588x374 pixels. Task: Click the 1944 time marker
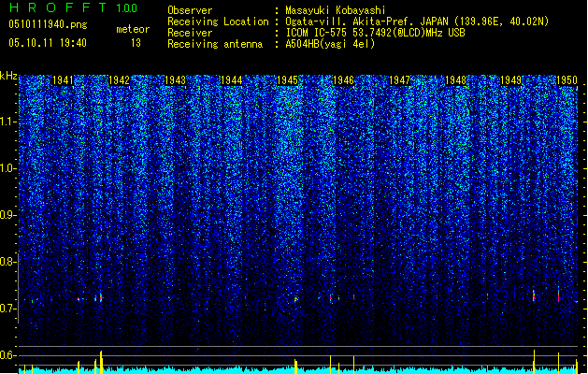click(232, 80)
